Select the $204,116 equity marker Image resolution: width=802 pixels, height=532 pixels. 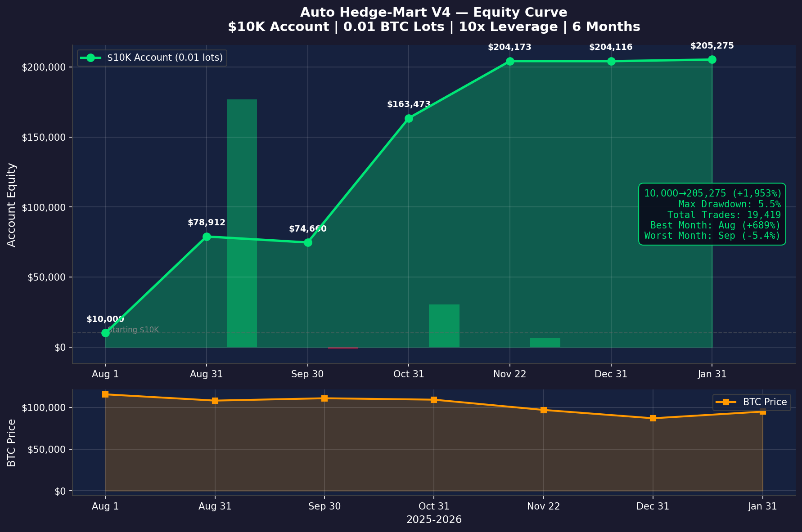click(611, 61)
